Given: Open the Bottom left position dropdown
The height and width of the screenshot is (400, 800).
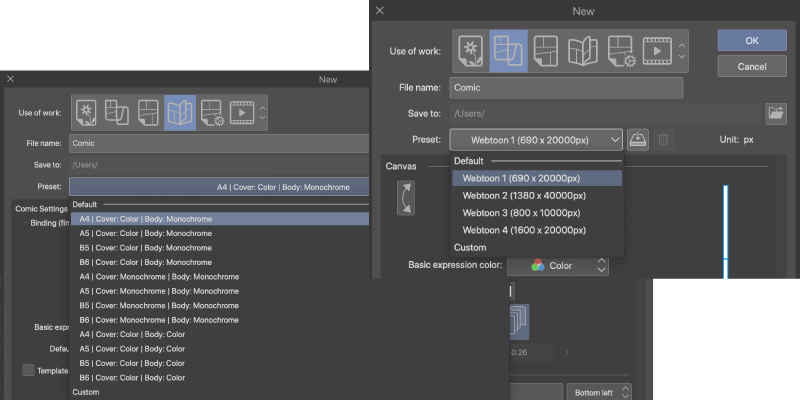Looking at the screenshot, I should pyautogui.click(x=599, y=392).
